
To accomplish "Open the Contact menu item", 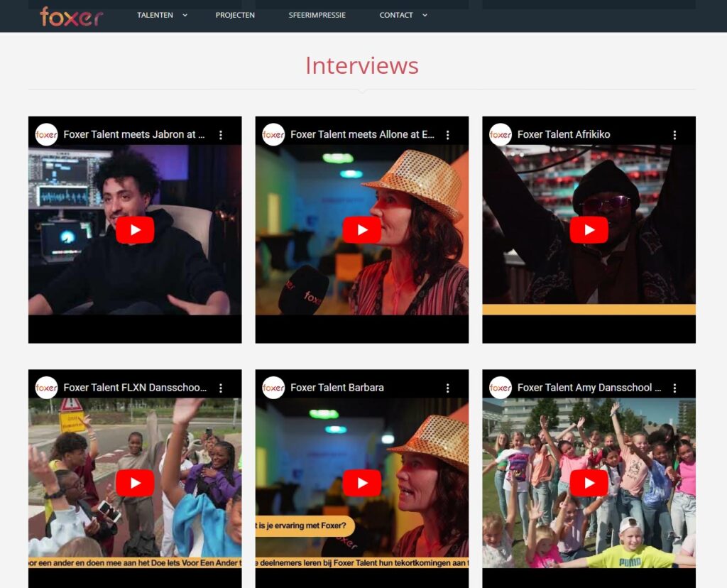I will tap(396, 16).
